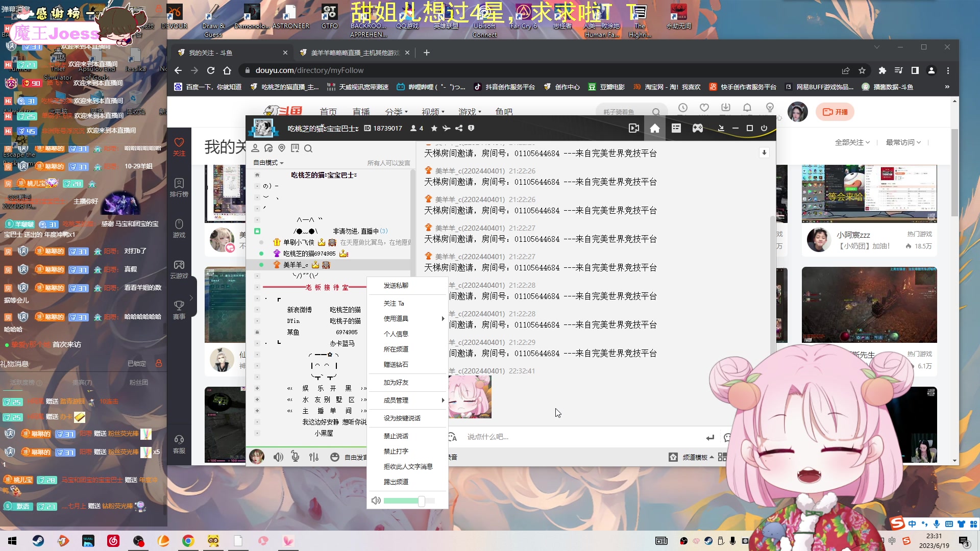Click the airplane invite icon in YY header
The image size is (980, 551).
[x=446, y=129]
